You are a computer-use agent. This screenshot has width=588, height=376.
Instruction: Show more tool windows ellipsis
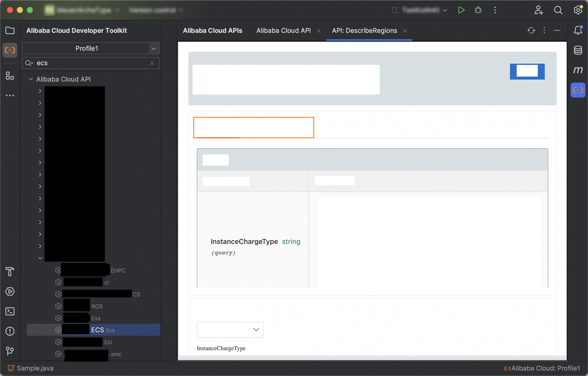tap(10, 95)
